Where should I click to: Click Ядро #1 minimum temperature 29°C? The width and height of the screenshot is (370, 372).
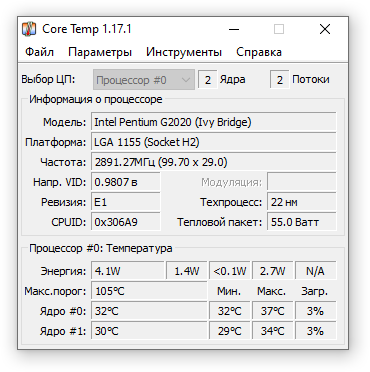click(x=230, y=331)
